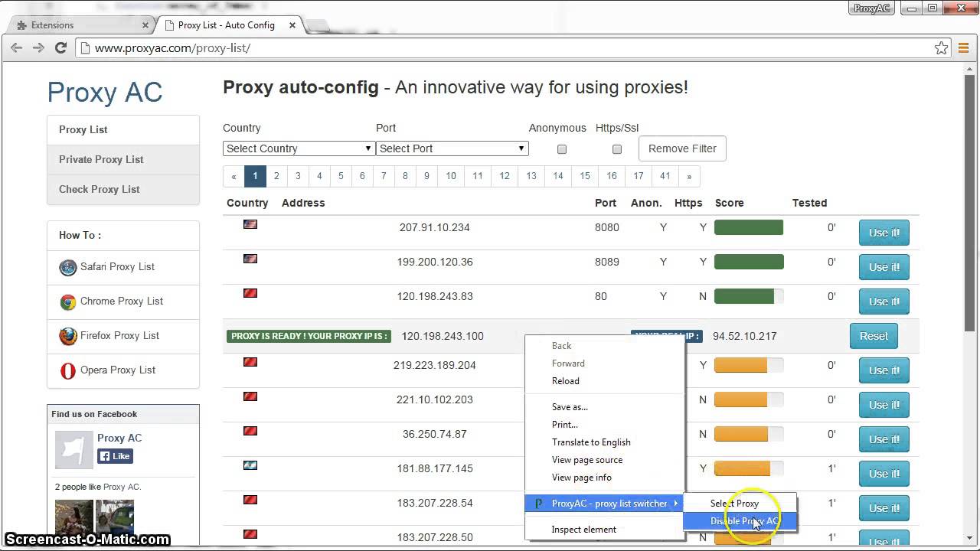Bookmark this page with the star icon
This screenshot has width=980, height=551.
pos(942,47)
